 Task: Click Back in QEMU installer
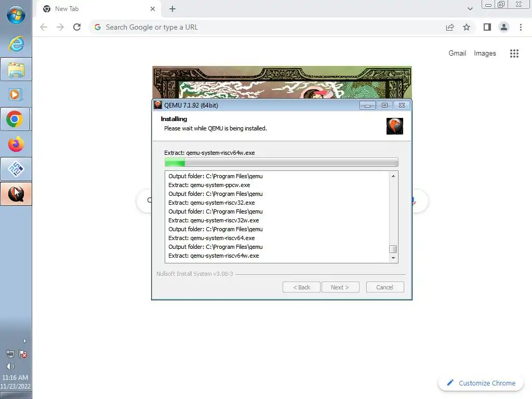pos(301,287)
